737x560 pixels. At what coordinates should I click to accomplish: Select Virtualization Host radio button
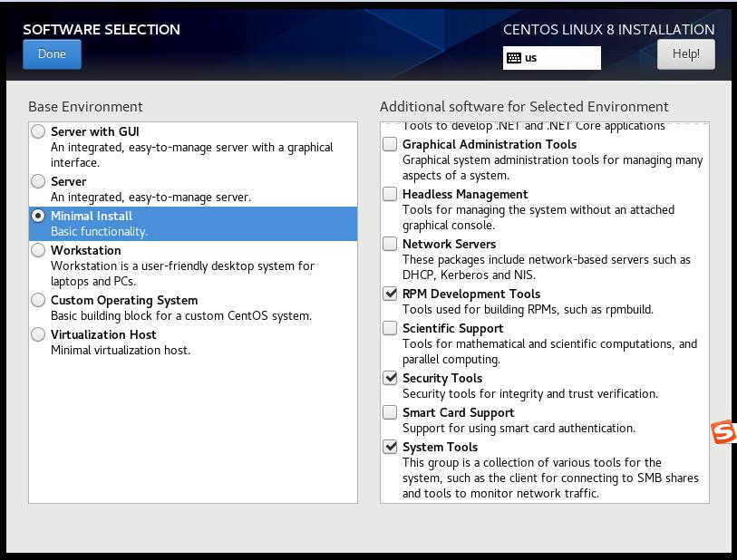(x=38, y=335)
